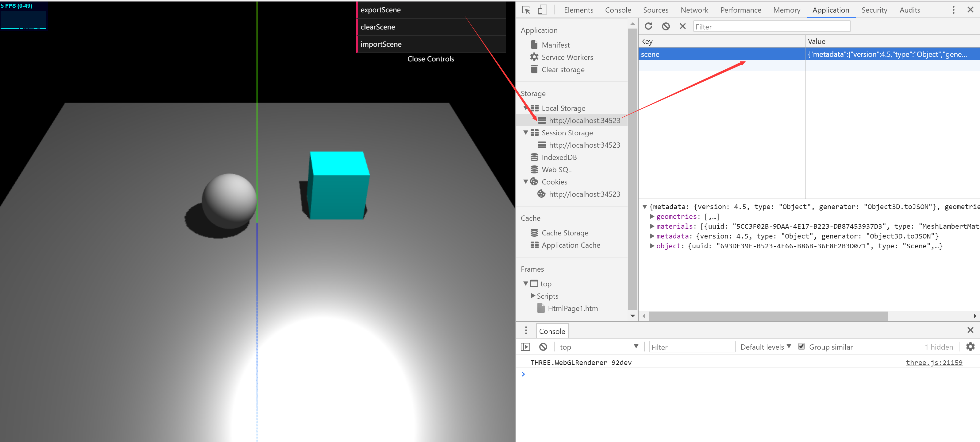Switch to the Elements tab
Viewport: 980px width, 442px height.
point(578,10)
